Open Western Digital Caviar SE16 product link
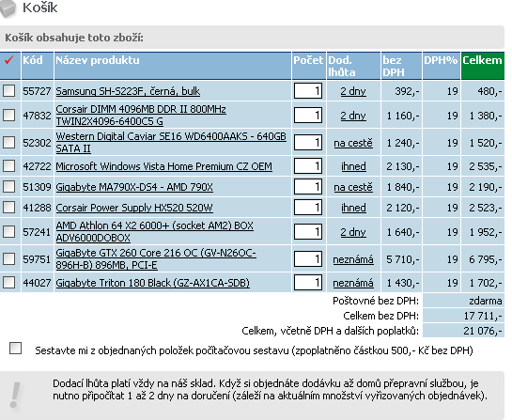This screenshot has width=512, height=420. click(x=171, y=143)
